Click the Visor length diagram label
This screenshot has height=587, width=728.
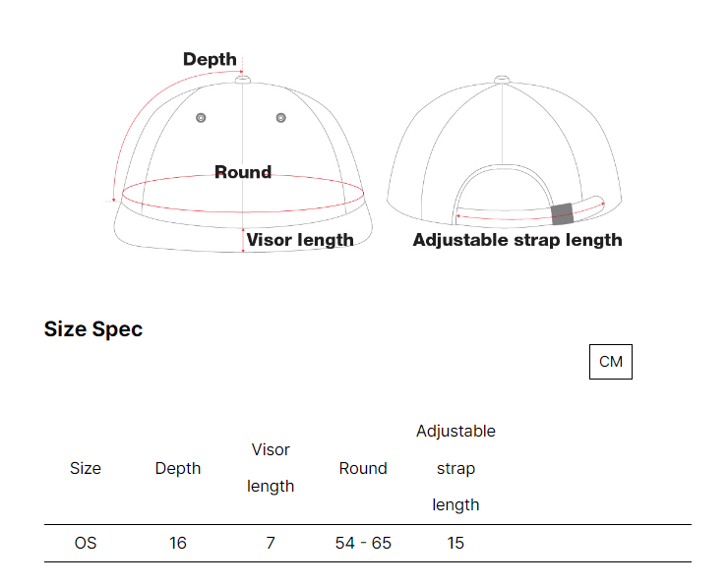(x=300, y=240)
